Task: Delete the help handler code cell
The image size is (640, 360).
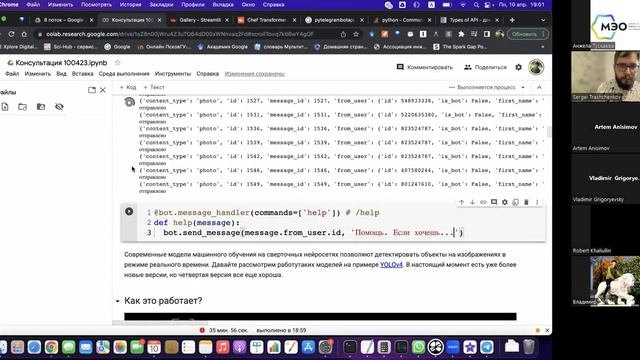Action: 526,202
